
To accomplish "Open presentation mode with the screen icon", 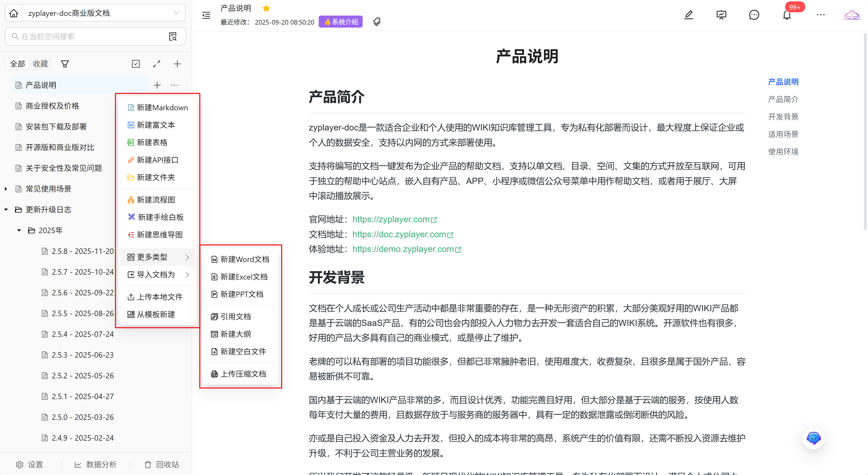I will pos(721,15).
